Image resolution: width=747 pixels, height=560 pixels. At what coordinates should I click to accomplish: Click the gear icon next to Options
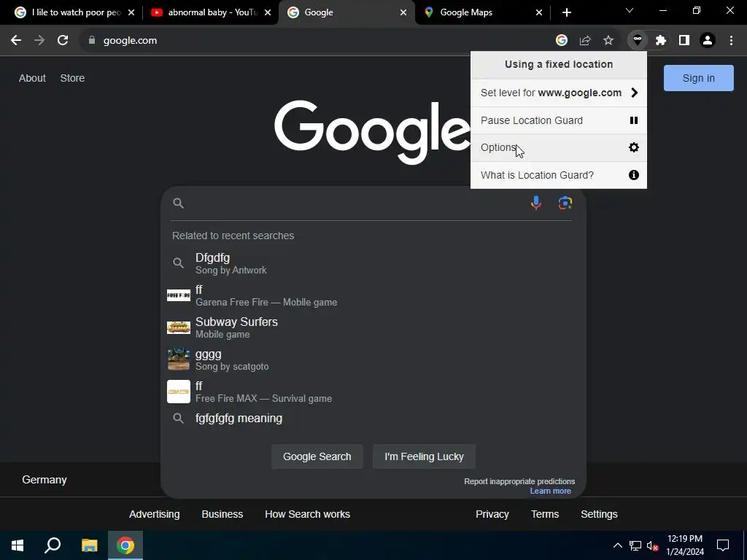pyautogui.click(x=634, y=147)
